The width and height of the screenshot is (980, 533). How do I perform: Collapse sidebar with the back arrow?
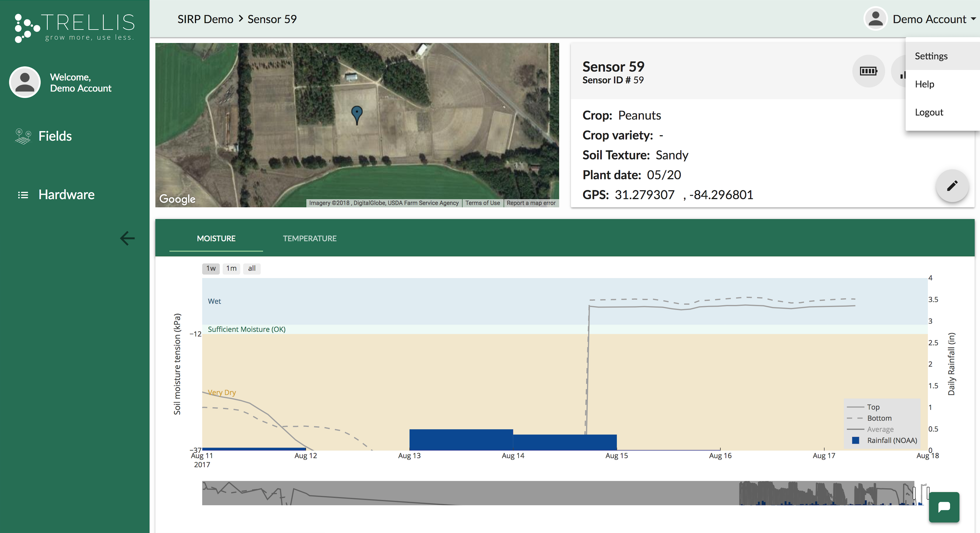[127, 238]
